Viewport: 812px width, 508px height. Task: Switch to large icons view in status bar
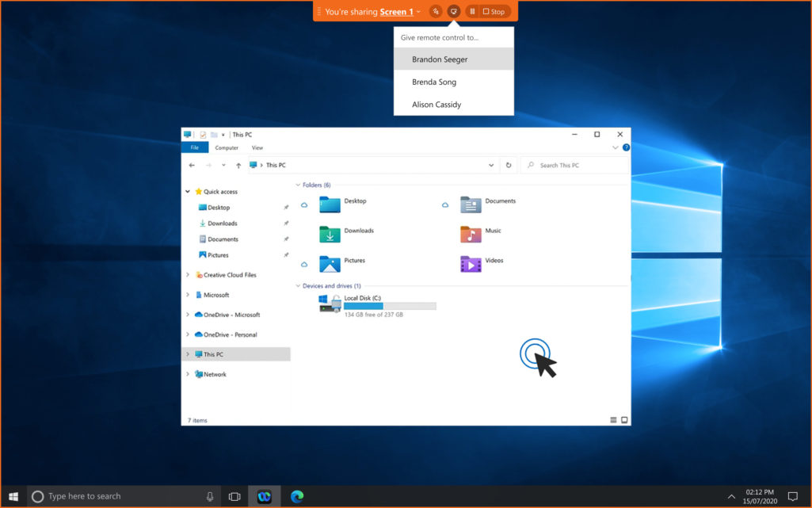624,420
